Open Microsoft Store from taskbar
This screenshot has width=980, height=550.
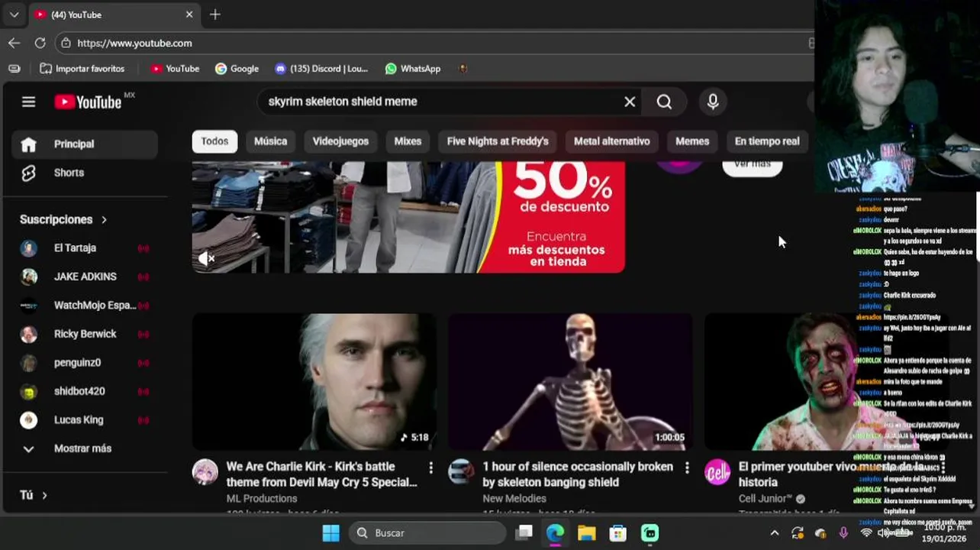(x=617, y=533)
